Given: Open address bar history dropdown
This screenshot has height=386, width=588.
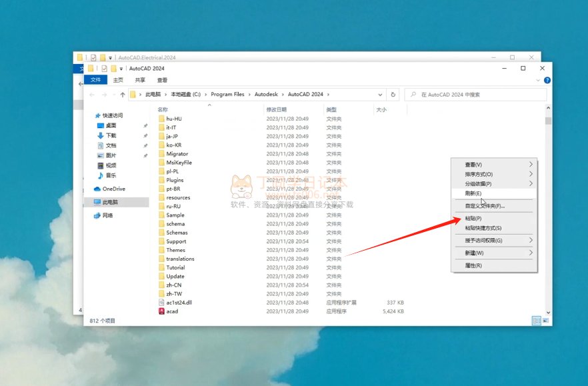Looking at the screenshot, I should (x=380, y=95).
